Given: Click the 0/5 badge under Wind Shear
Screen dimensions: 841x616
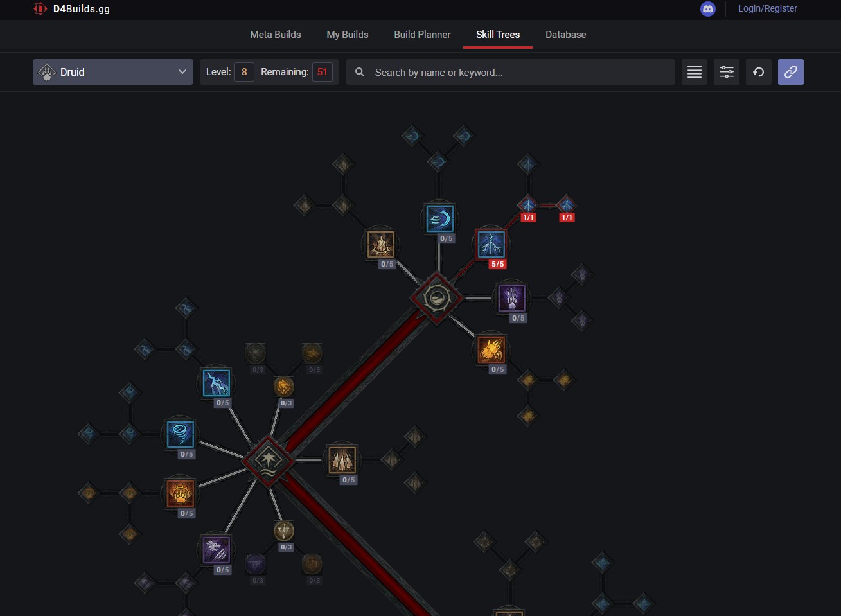Looking at the screenshot, I should point(447,238).
